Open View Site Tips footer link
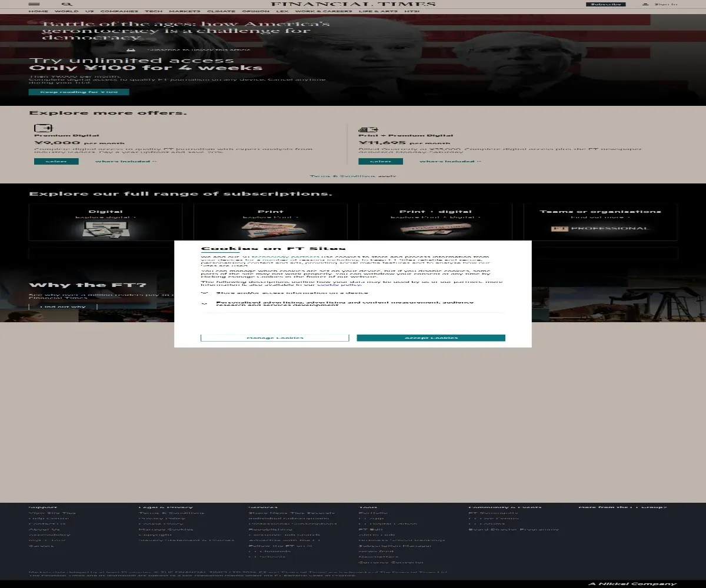706x588 pixels. pyautogui.click(x=52, y=513)
